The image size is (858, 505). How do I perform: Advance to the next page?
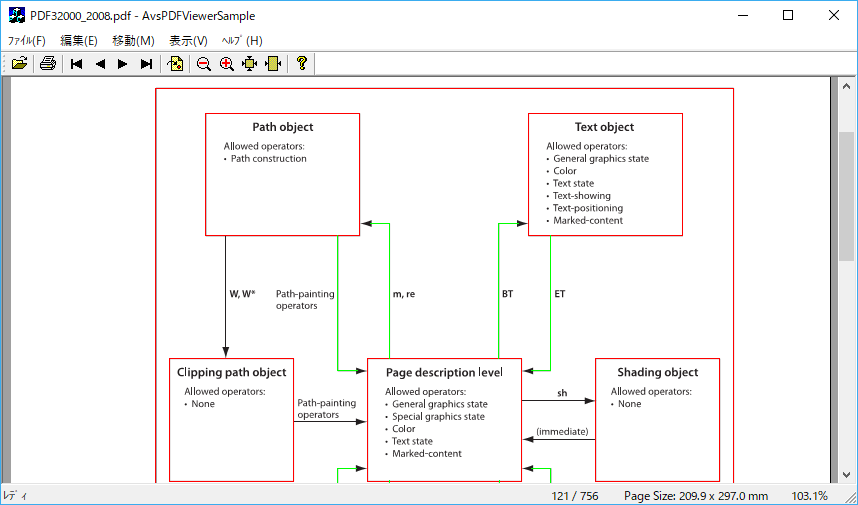(x=123, y=64)
